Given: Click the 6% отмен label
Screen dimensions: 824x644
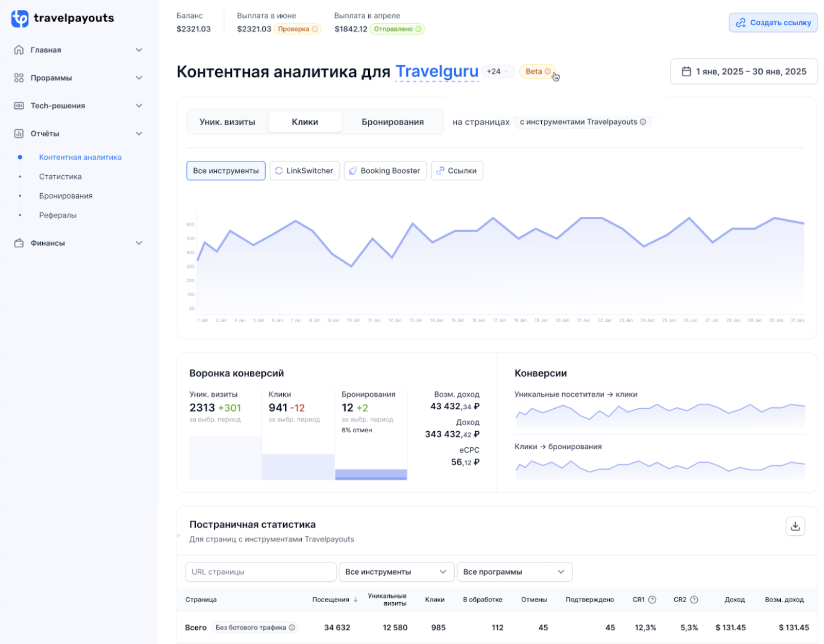Looking at the screenshot, I should point(356,430).
